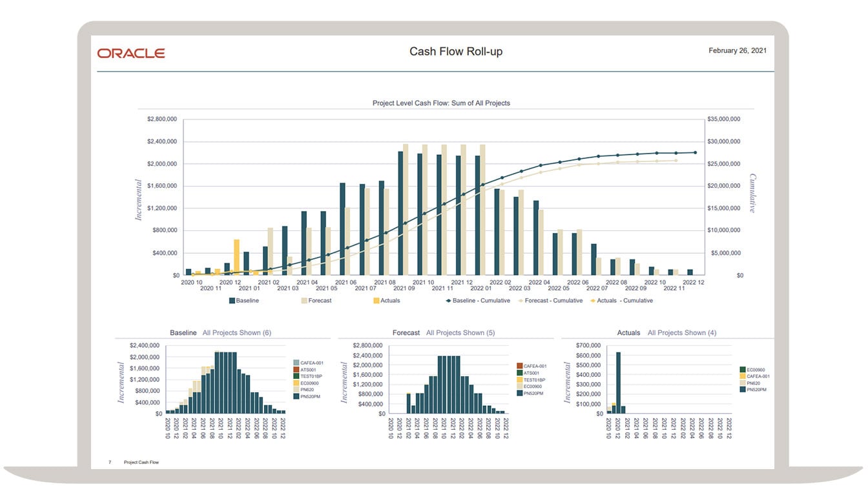Open All Projects Shown (5) link

[460, 333]
